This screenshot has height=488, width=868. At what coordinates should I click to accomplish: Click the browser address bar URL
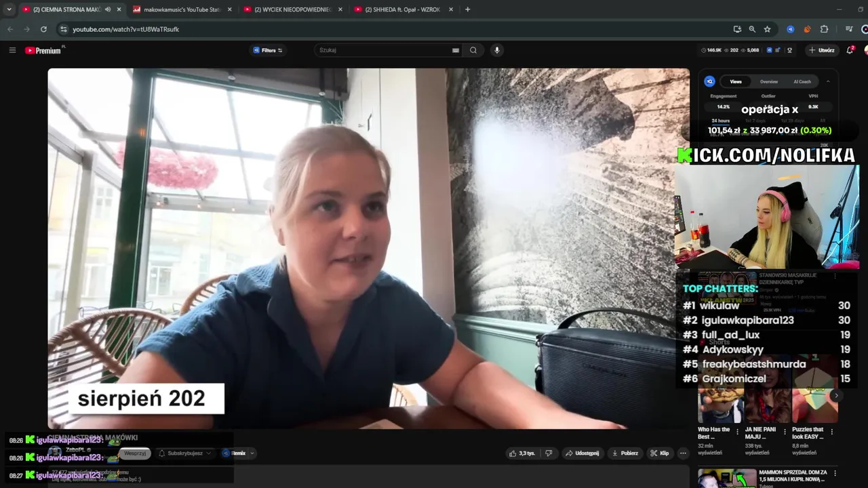126,29
